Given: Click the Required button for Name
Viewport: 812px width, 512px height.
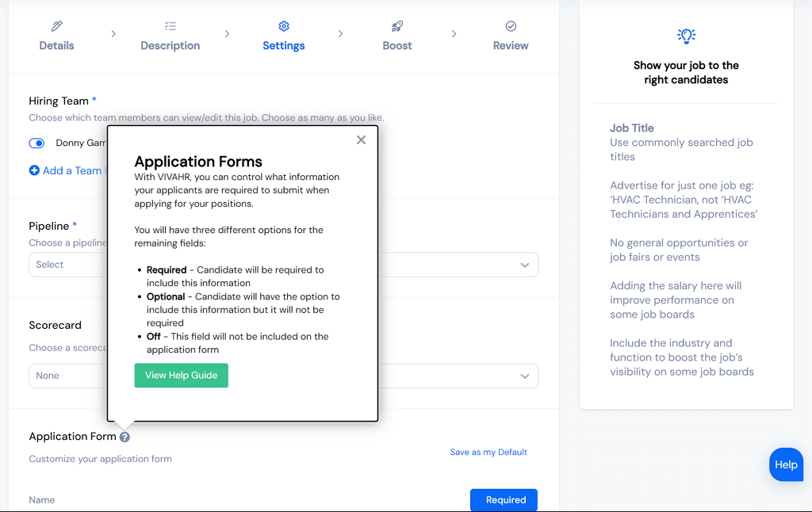Looking at the screenshot, I should pyautogui.click(x=504, y=500).
